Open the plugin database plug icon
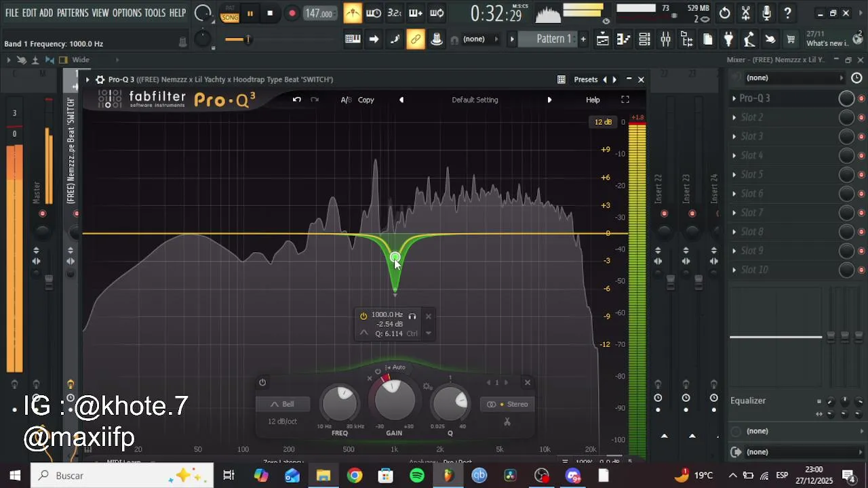This screenshot has width=868, height=488. point(728,39)
